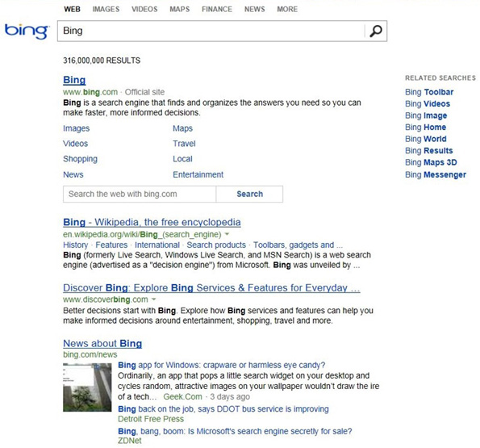Open the Discover Bing result title
This screenshot has width=480, height=448.
pos(211,288)
